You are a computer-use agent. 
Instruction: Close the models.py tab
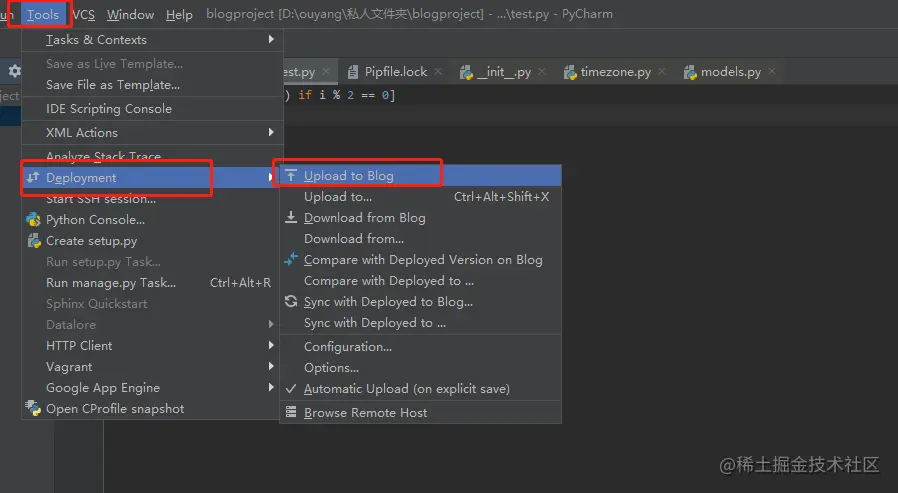tap(772, 72)
